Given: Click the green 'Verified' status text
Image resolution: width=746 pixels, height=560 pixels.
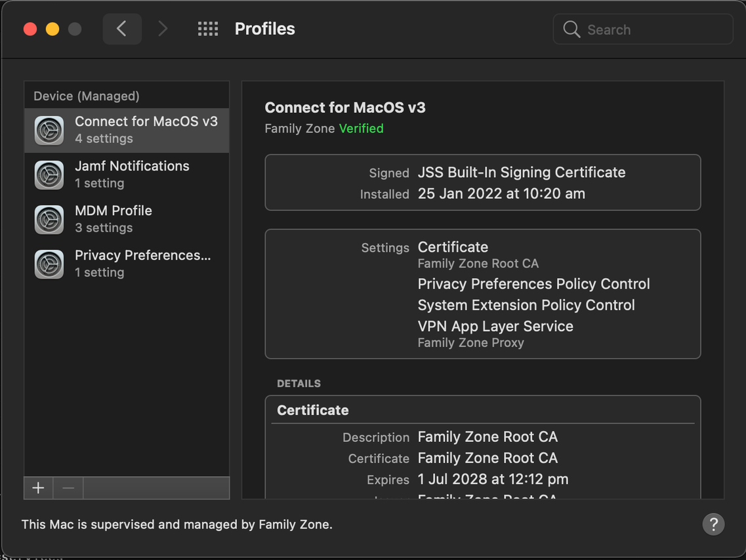Looking at the screenshot, I should [361, 129].
